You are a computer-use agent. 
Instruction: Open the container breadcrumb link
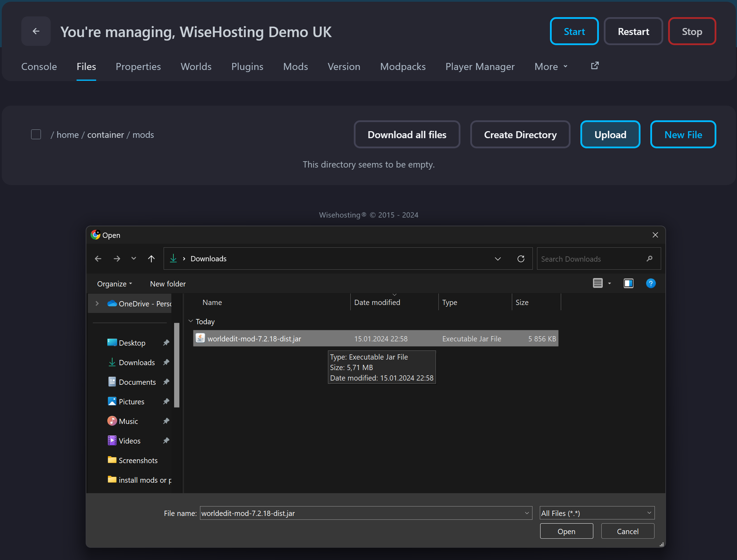(x=105, y=135)
